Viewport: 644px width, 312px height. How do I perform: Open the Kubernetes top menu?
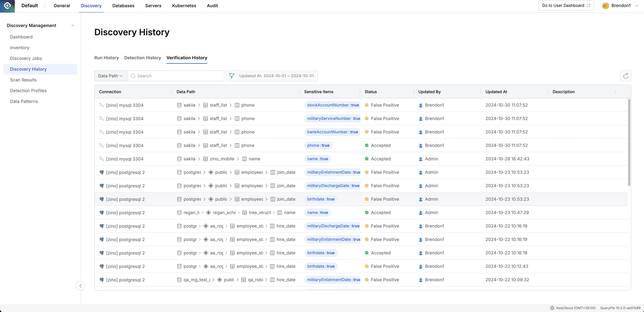(x=184, y=6)
